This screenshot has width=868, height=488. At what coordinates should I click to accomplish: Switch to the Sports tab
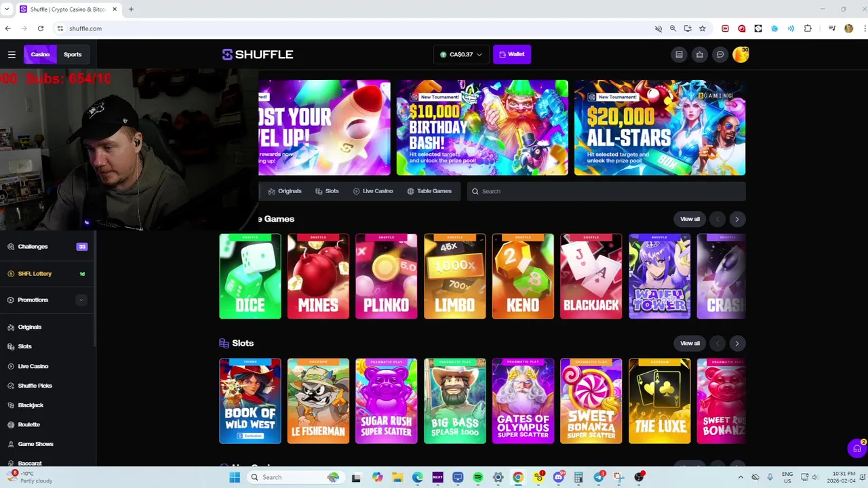click(x=73, y=54)
